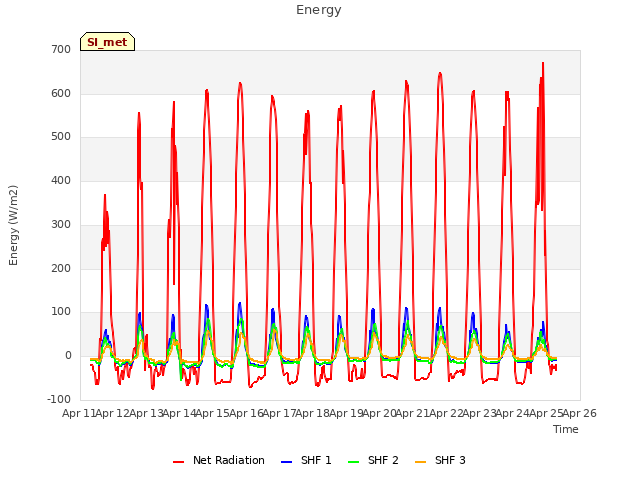Click the 300 y-axis tick value
The image size is (640, 480).
pyautogui.click(x=61, y=224)
